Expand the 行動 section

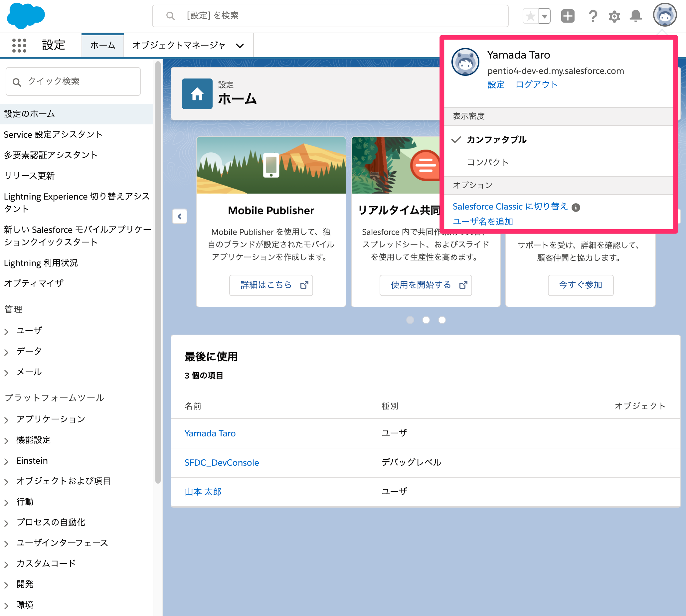6,503
